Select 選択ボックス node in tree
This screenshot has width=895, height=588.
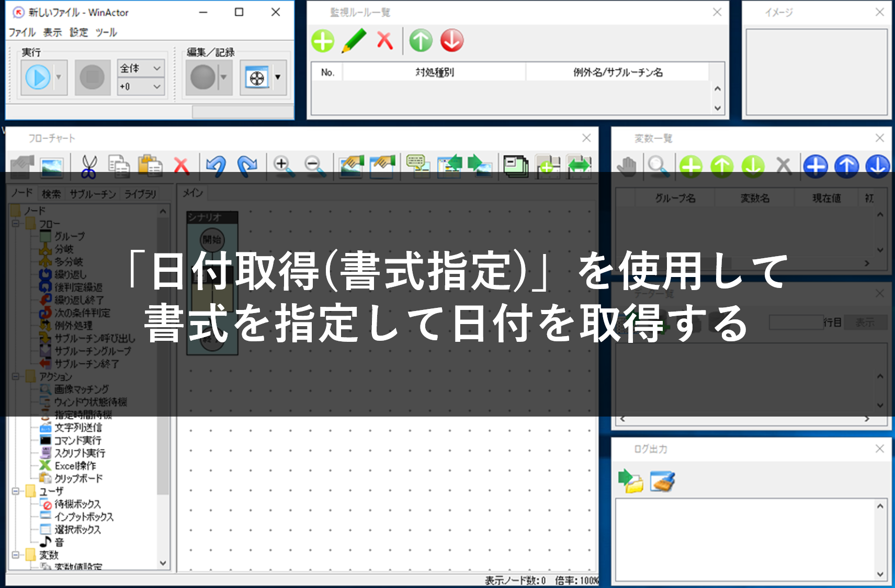[77, 529]
